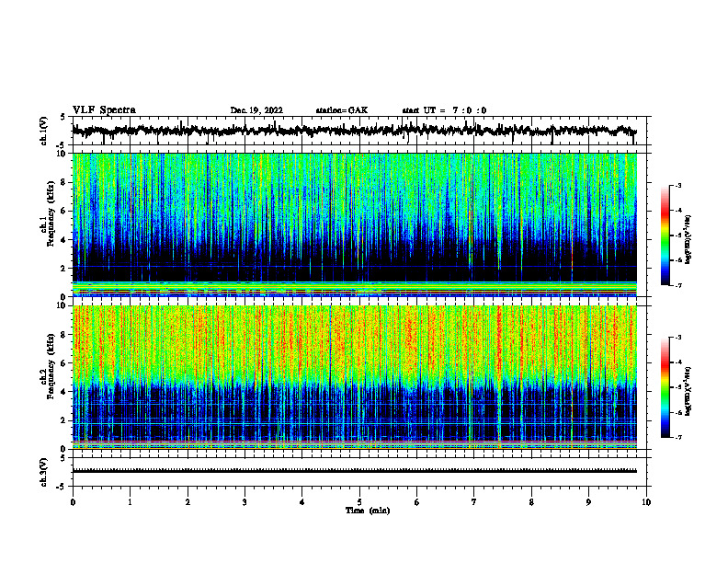Click the "-7" label on ch.1 colorbar

(x=678, y=285)
